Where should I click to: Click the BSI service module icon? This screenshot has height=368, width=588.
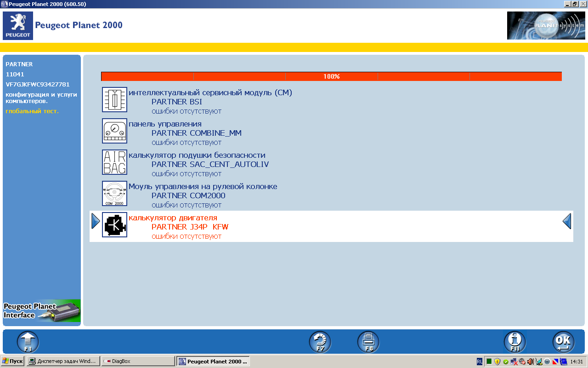pos(114,99)
